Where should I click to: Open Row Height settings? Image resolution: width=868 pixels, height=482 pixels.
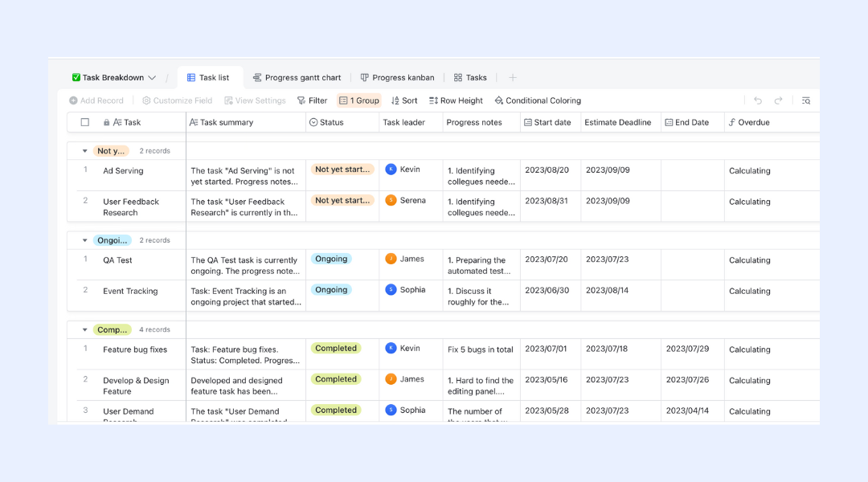457,100
